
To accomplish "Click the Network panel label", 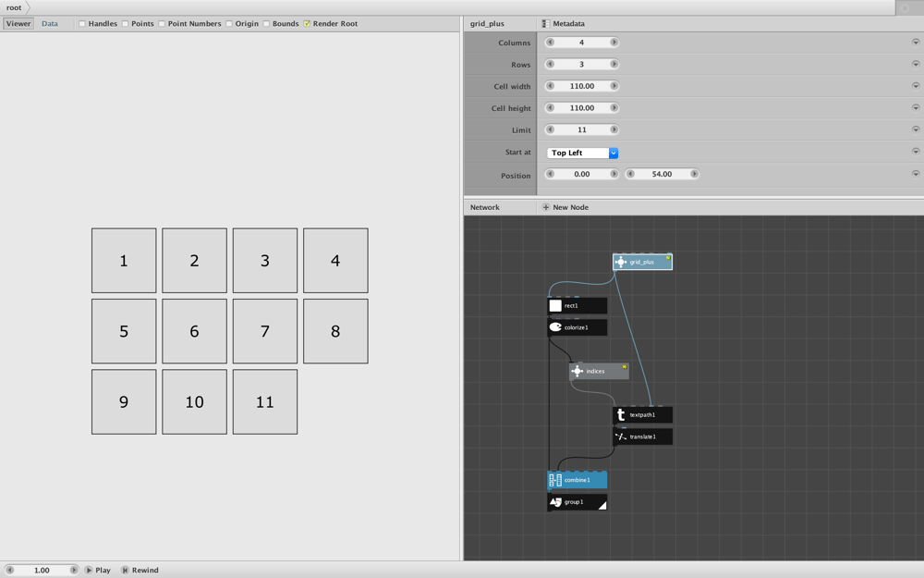I will click(485, 207).
